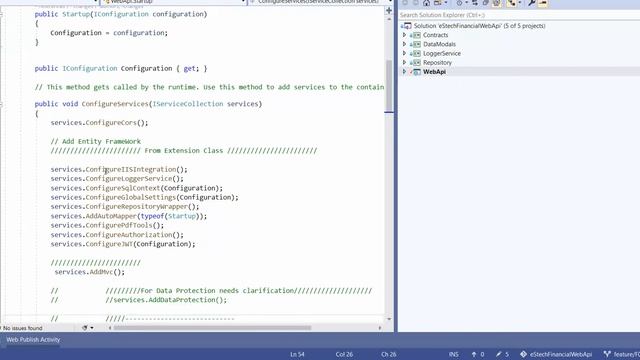Expand the WebApi project node
Image resolution: width=640 pixels, height=360 pixels.
(404, 72)
